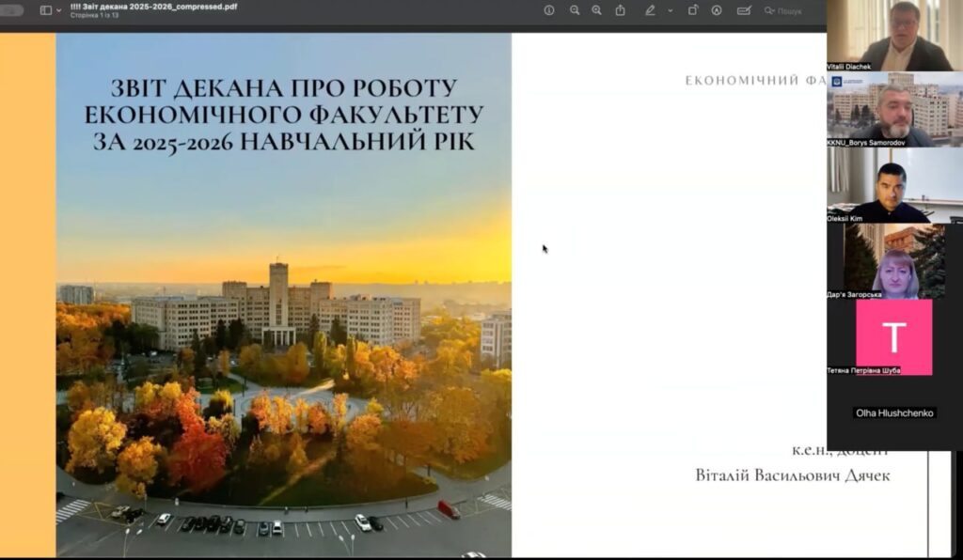Focus the Пошук search field

click(783, 10)
